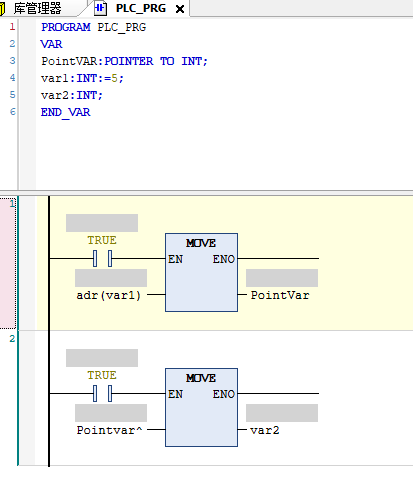Click the var2 output operand
The height and width of the screenshot is (499, 413).
[x=265, y=430]
